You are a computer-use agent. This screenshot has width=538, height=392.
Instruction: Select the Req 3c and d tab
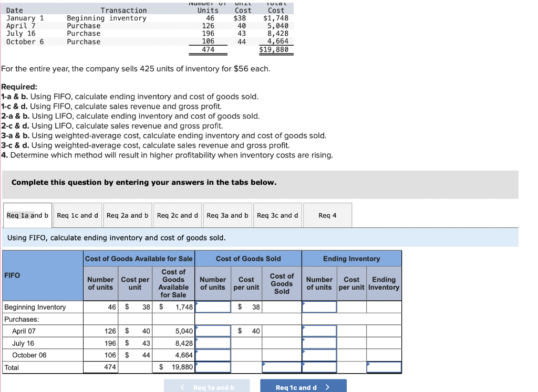tap(277, 215)
